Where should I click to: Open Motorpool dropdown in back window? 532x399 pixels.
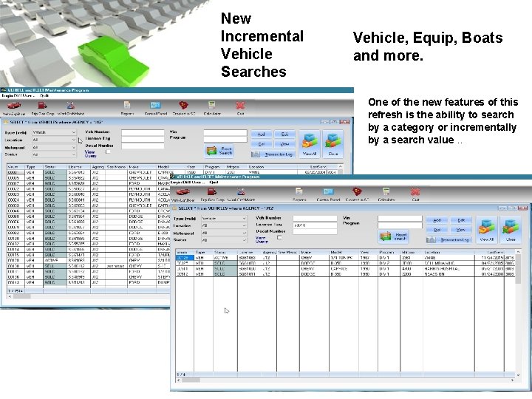click(54, 148)
